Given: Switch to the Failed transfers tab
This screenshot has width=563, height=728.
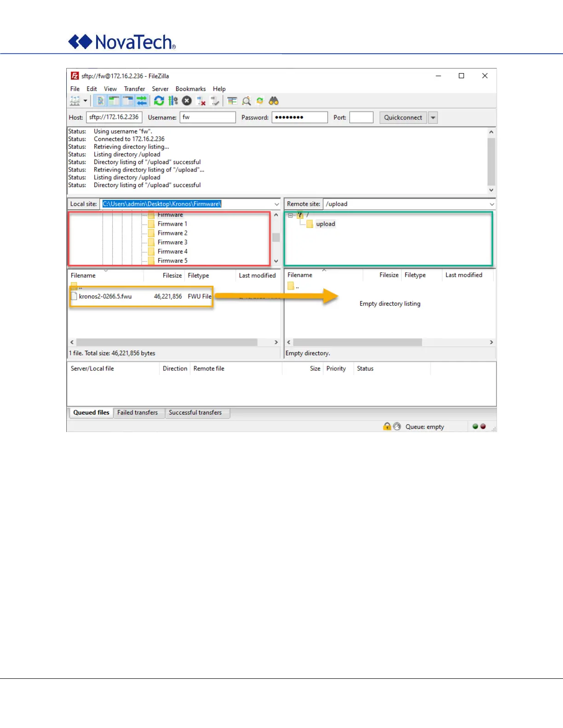Looking at the screenshot, I should coord(137,413).
